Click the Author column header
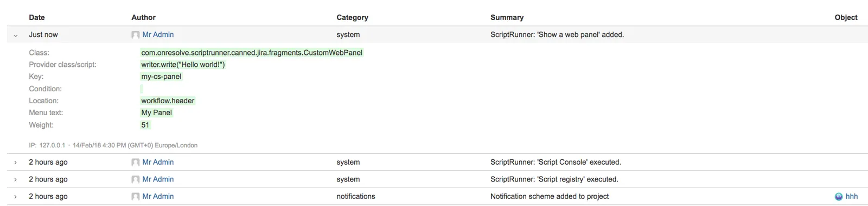The width and height of the screenshot is (868, 206). (x=143, y=17)
